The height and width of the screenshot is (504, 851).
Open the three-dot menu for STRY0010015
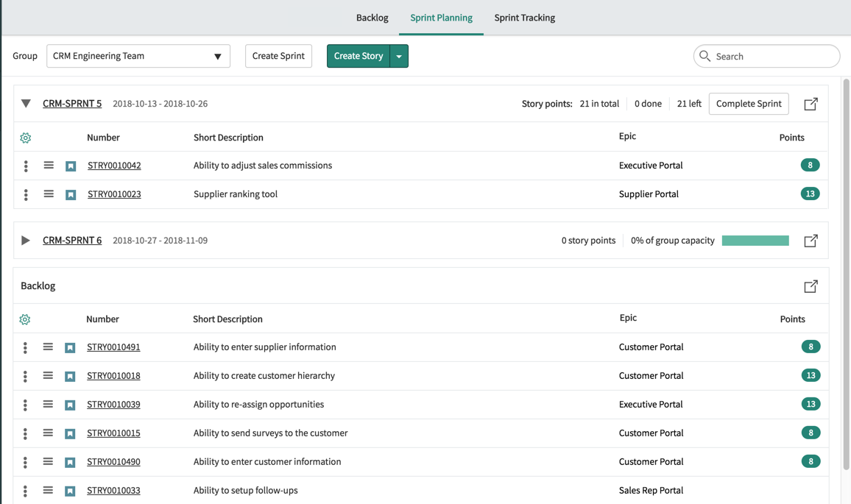(25, 434)
